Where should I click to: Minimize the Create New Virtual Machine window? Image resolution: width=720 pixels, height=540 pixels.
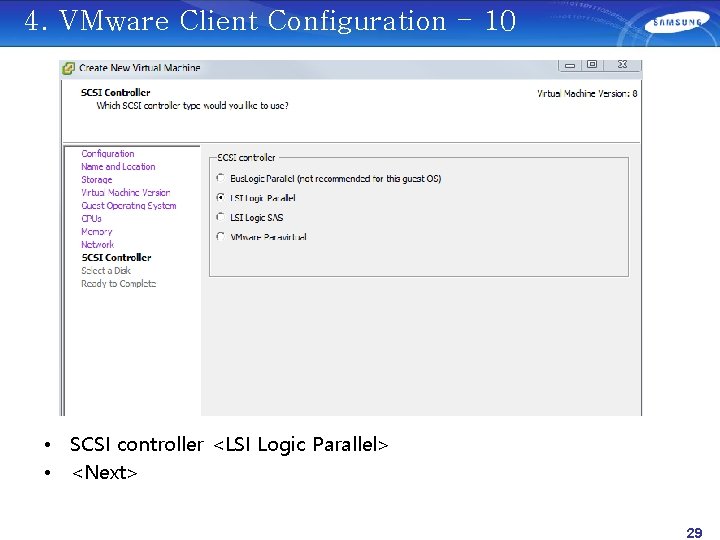point(570,65)
